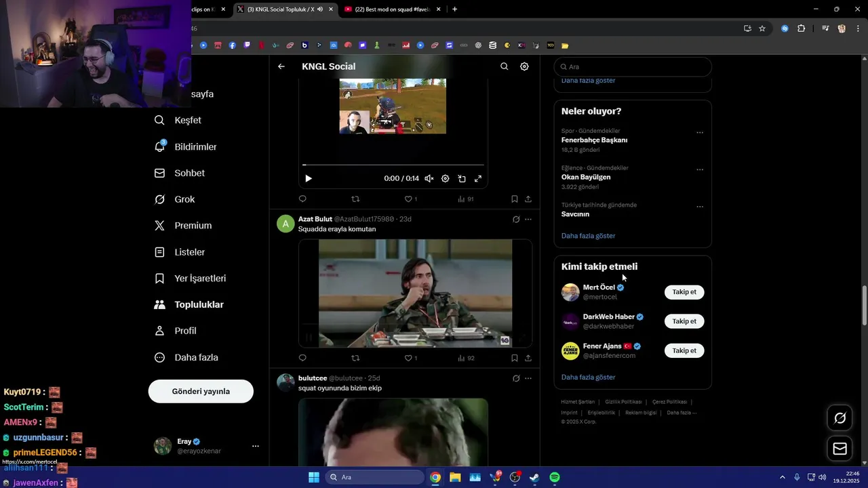
Task: Open more options on bulutcee's post
Action: [x=528, y=378]
